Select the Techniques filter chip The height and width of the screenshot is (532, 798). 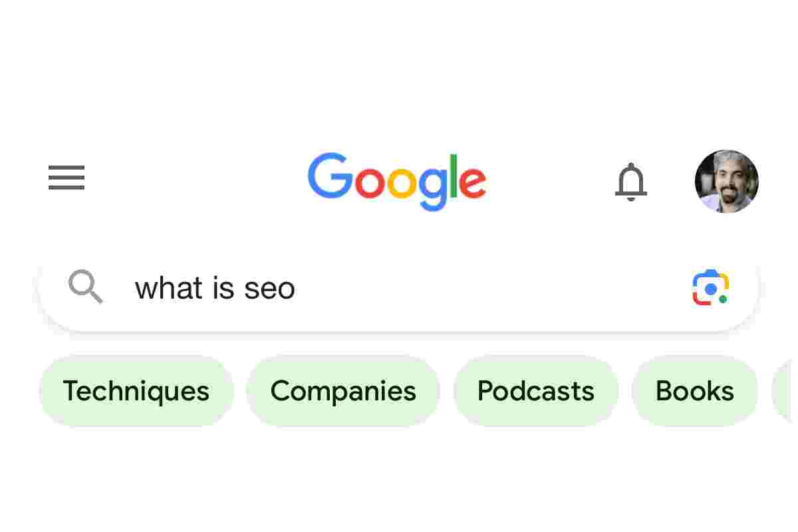[136, 391]
